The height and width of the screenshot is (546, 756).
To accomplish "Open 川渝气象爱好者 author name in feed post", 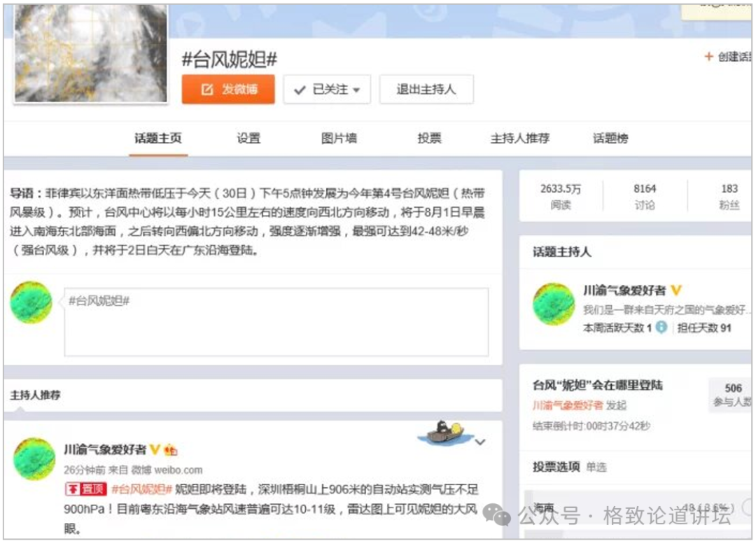I will (105, 450).
